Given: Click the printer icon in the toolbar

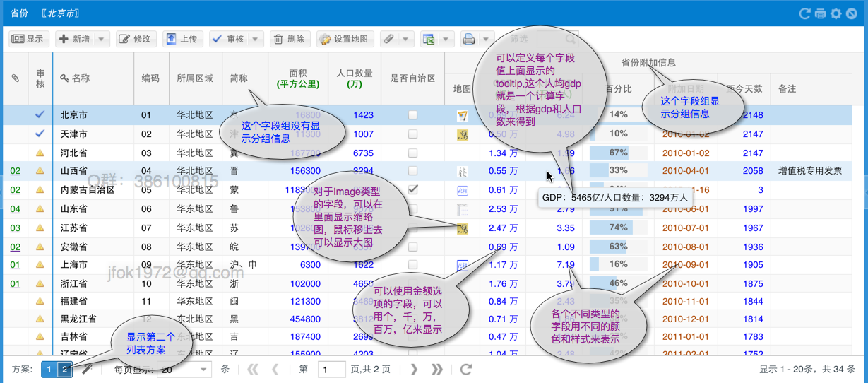Looking at the screenshot, I should (469, 39).
